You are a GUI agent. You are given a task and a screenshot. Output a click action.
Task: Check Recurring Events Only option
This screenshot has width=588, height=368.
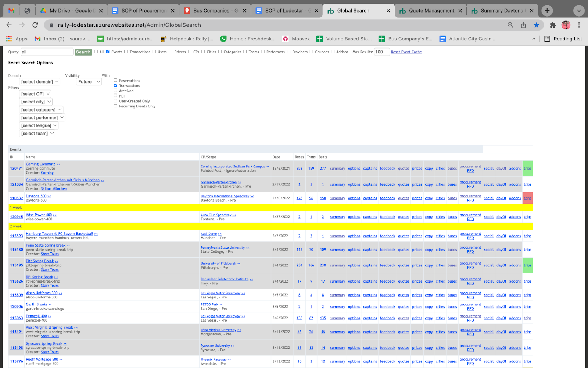[115, 106]
